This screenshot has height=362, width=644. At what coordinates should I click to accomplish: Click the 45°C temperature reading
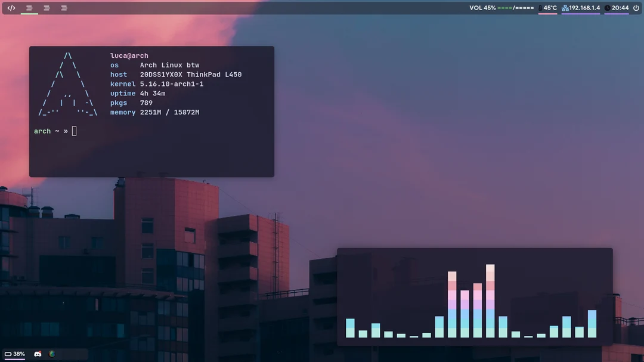[549, 8]
